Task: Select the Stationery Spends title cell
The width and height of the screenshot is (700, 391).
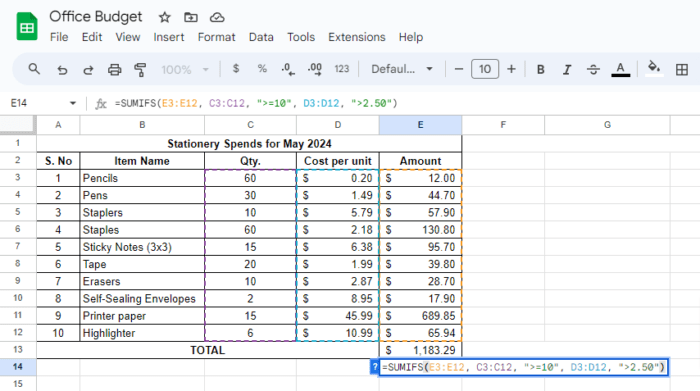Action: click(249, 144)
